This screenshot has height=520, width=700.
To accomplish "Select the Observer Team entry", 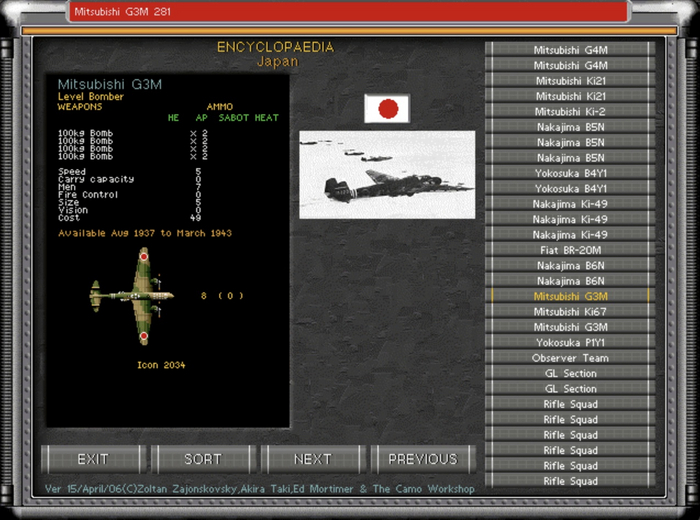I will [570, 358].
